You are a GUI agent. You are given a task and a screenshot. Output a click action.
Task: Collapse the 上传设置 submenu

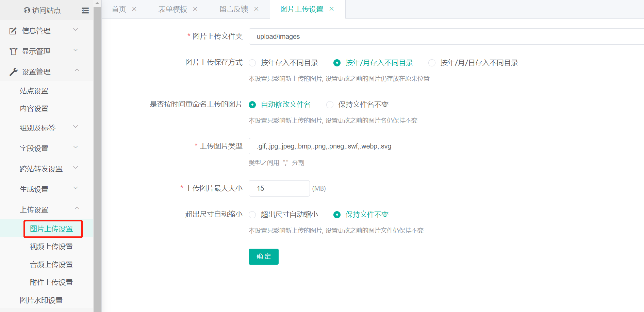coord(77,208)
